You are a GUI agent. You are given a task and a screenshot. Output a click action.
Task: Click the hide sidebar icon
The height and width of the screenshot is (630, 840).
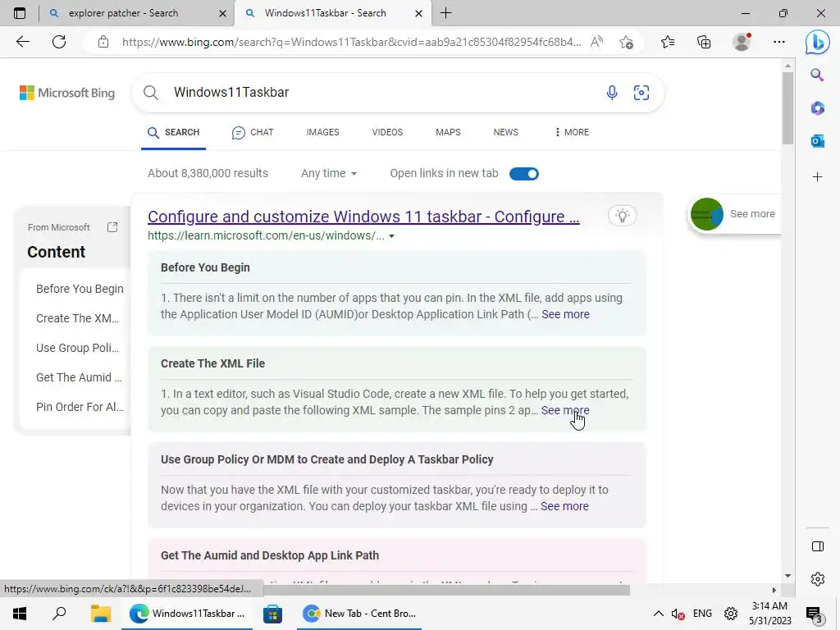pos(818,546)
